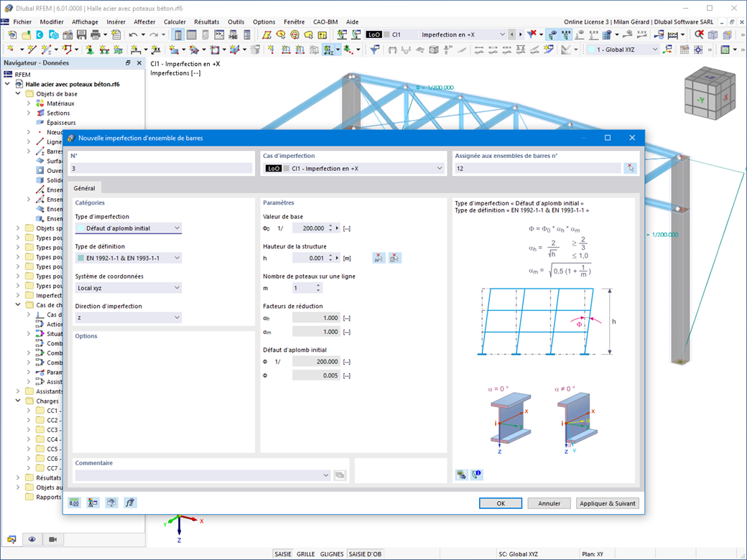Viewport: 747px width, 560px height.
Task: Toggle SAISIE D'OB in status bar
Action: [x=365, y=554]
